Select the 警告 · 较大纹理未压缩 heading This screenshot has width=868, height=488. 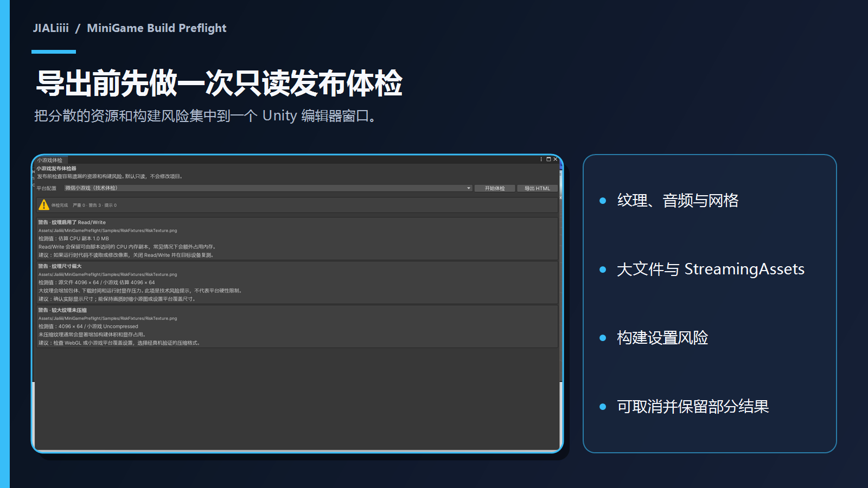(x=62, y=310)
